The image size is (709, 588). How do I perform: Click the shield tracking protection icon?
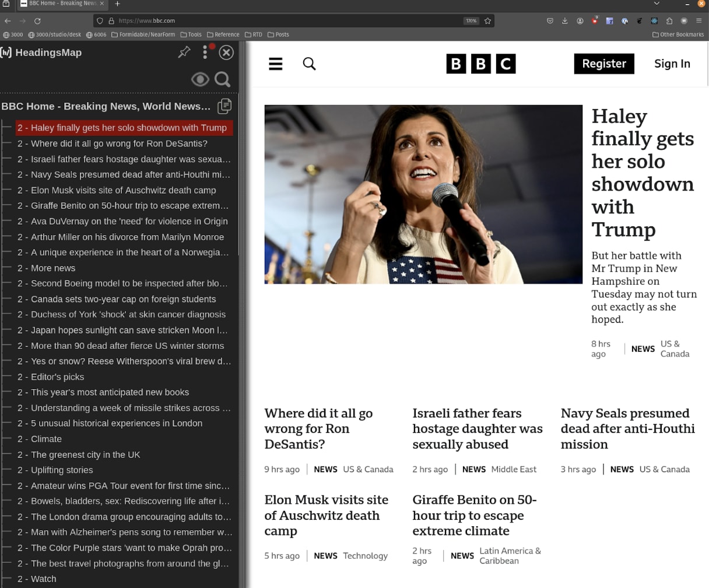click(x=100, y=20)
